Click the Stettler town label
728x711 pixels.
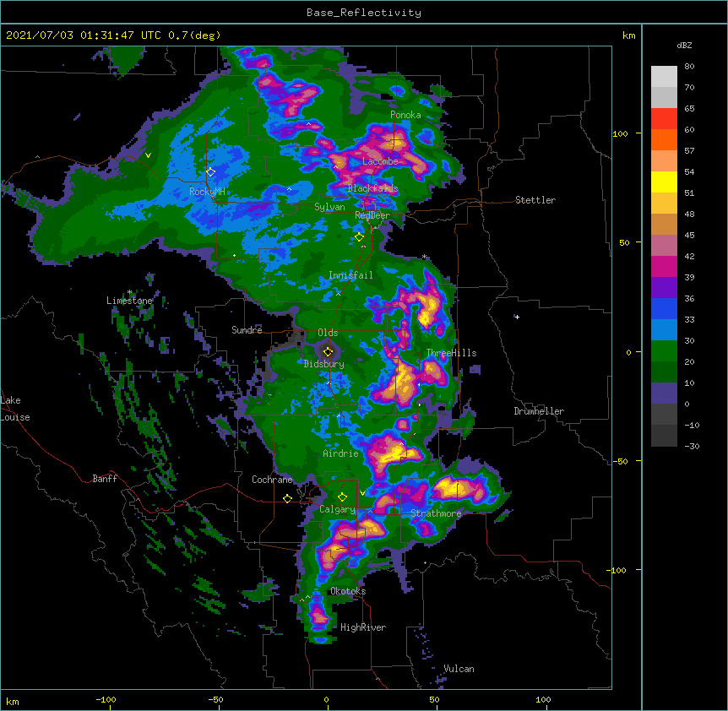(535, 200)
